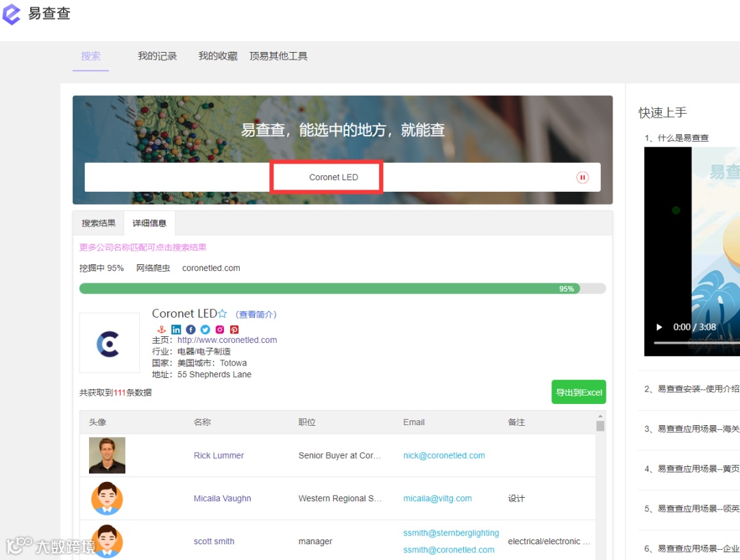Open Coronet LED's Twitter icon
Image resolution: width=740 pixels, height=560 pixels.
point(206,329)
